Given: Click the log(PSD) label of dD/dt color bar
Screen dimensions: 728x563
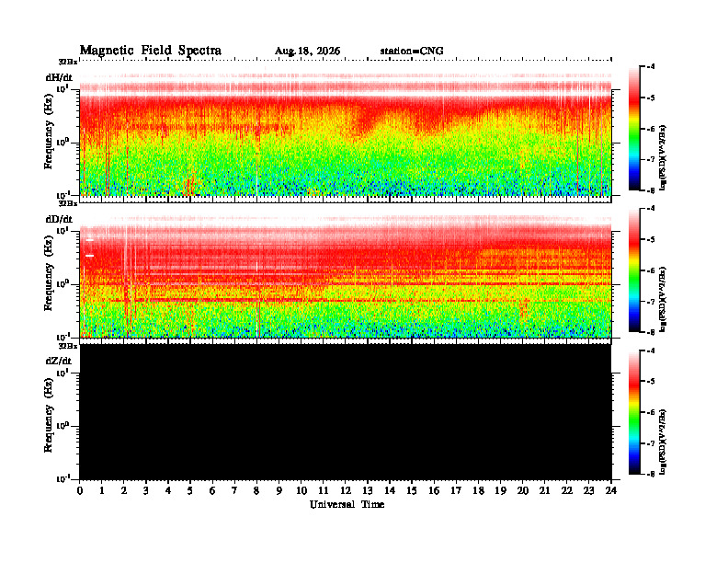Looking at the screenshot, I should click(663, 299).
